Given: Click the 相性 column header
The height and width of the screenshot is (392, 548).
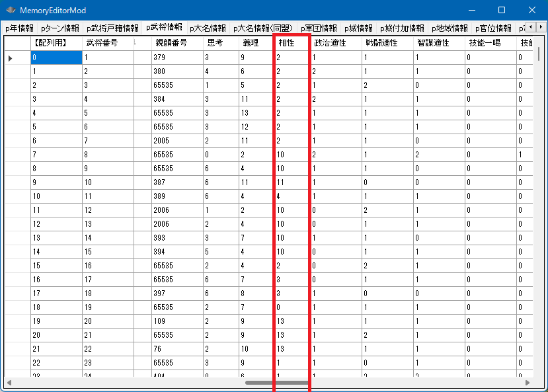Looking at the screenshot, I should coord(290,42).
